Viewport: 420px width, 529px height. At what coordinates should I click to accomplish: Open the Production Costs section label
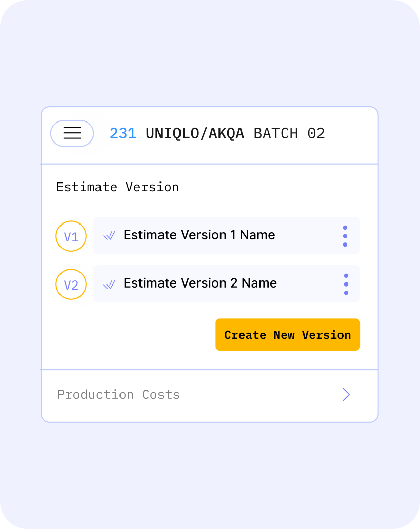point(118,394)
